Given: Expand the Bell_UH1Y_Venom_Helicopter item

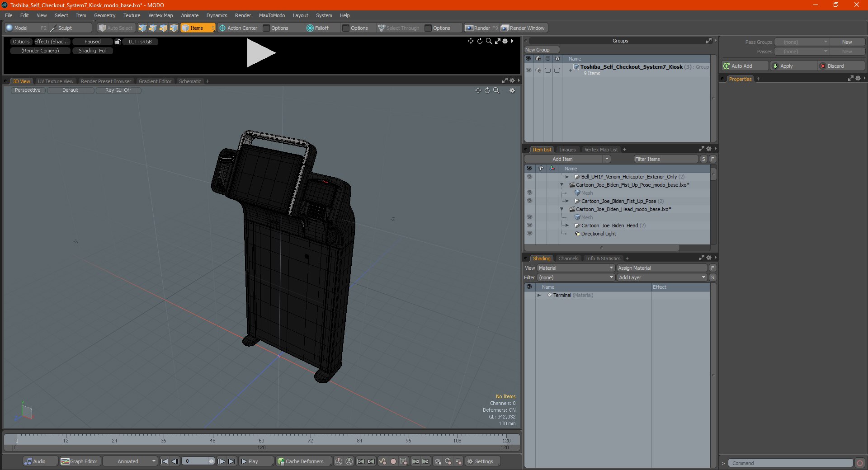Looking at the screenshot, I should [x=567, y=177].
